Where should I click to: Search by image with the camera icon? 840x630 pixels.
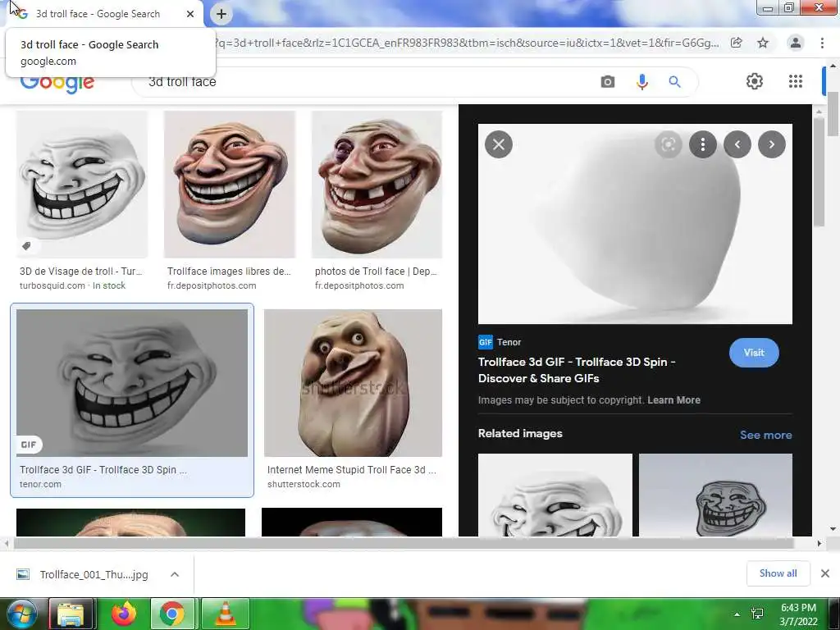pyautogui.click(x=608, y=82)
